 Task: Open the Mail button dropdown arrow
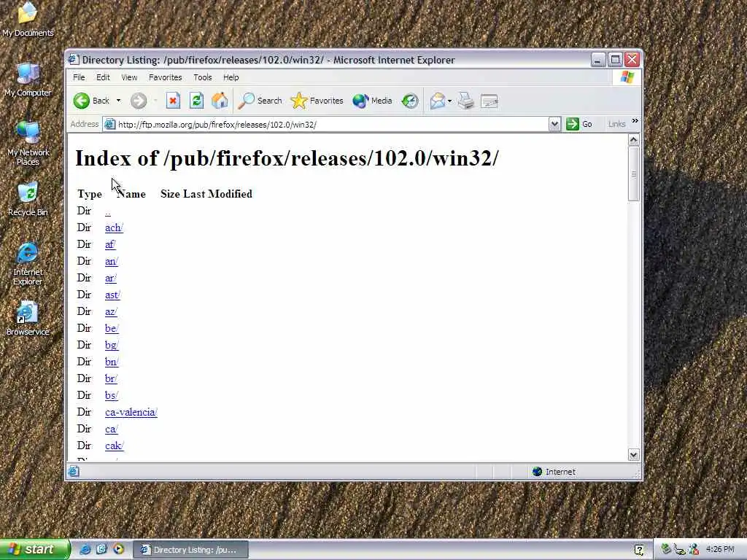pos(449,101)
